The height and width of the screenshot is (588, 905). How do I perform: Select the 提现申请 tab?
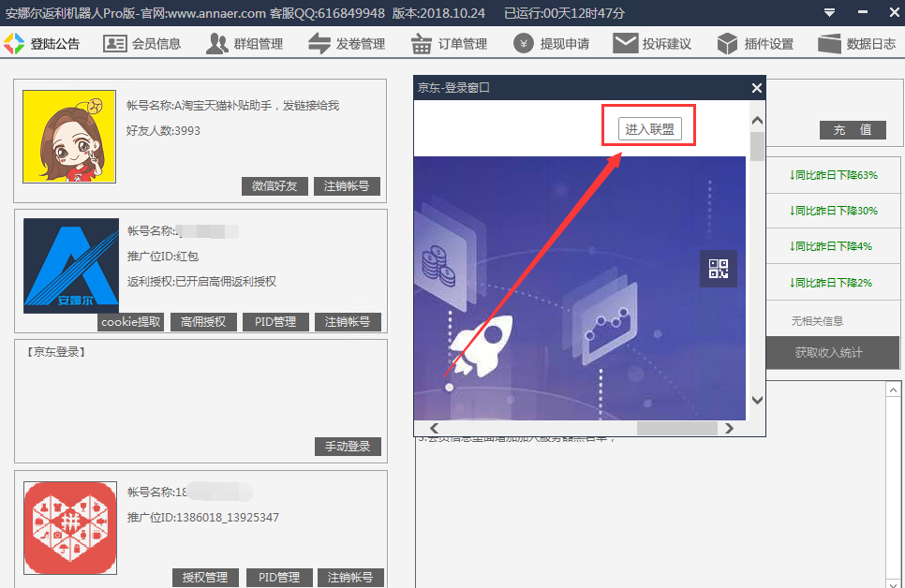pos(551,44)
